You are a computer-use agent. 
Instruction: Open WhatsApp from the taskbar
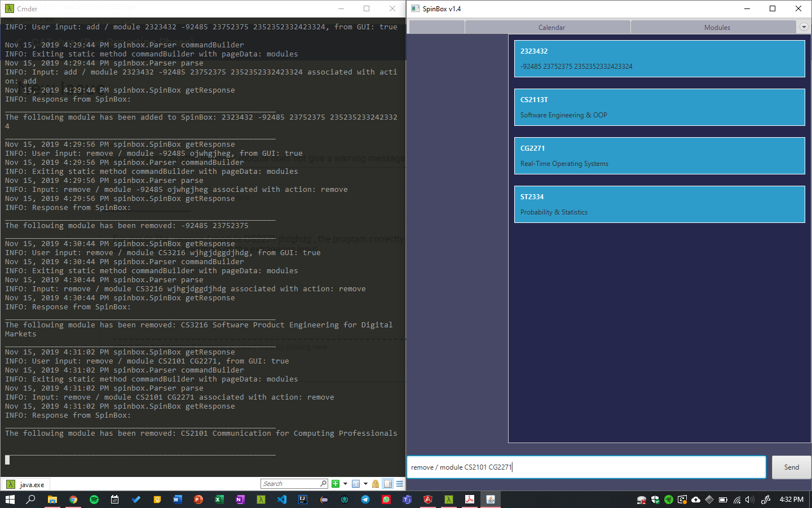[x=386, y=500]
